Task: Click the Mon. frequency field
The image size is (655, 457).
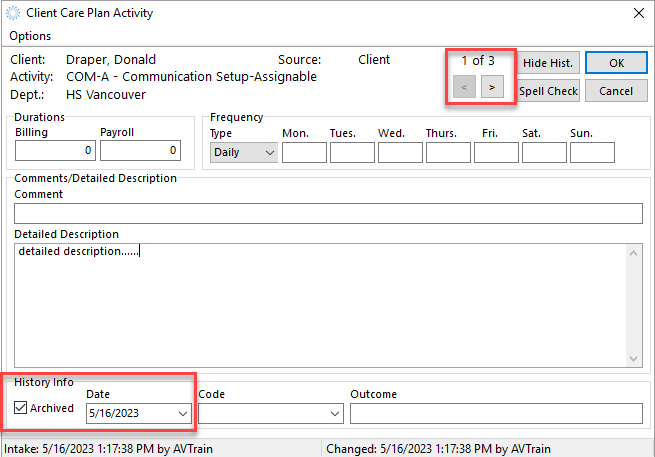Action: click(304, 152)
